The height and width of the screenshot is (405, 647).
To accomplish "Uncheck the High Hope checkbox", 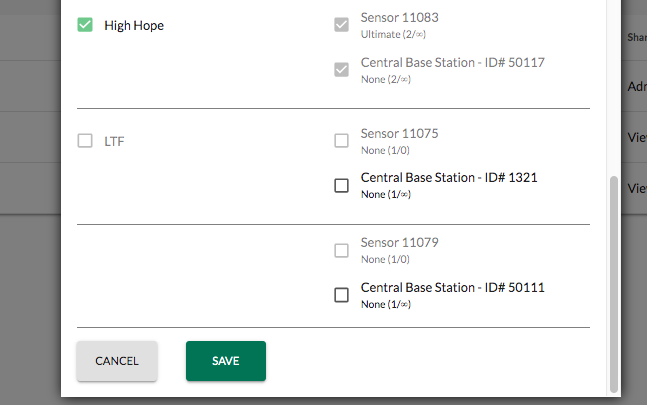I will pyautogui.click(x=85, y=25).
